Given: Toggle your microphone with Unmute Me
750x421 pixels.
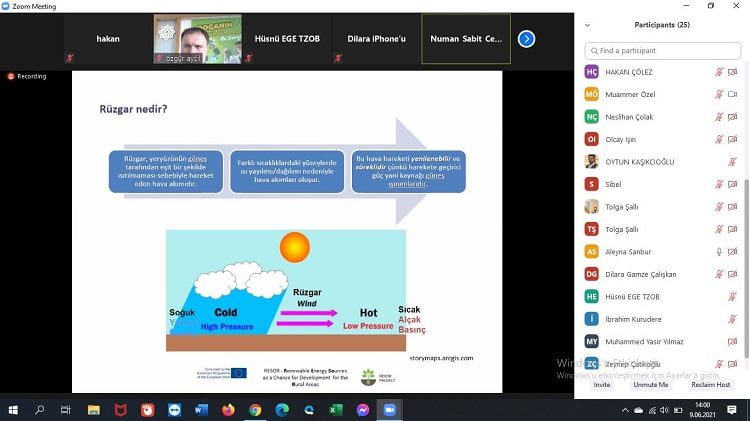Looking at the screenshot, I should coord(651,384).
